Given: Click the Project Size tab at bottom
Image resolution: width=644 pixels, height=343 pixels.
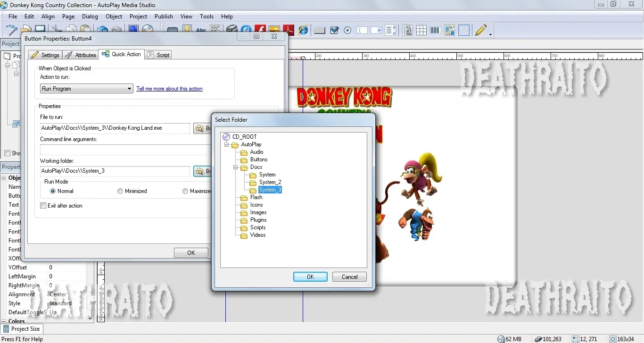Looking at the screenshot, I should pyautogui.click(x=22, y=329).
